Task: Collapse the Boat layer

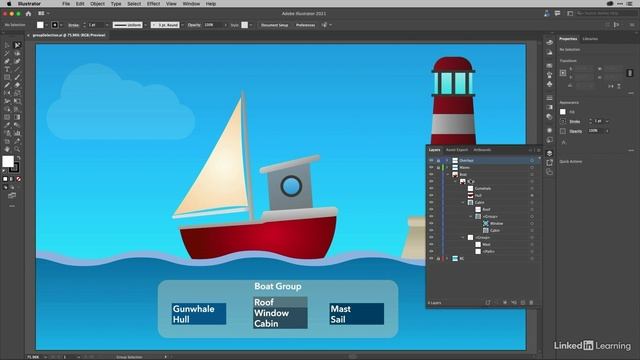Action: [448, 174]
